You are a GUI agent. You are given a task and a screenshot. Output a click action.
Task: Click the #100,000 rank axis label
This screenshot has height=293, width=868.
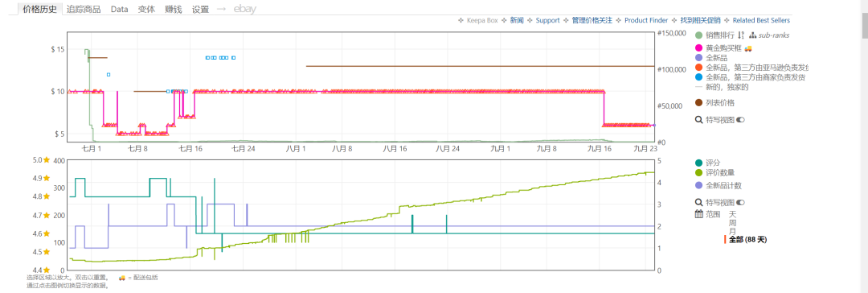670,70
